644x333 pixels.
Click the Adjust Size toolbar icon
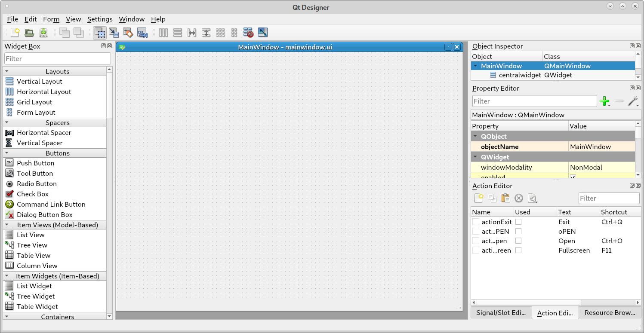point(262,33)
